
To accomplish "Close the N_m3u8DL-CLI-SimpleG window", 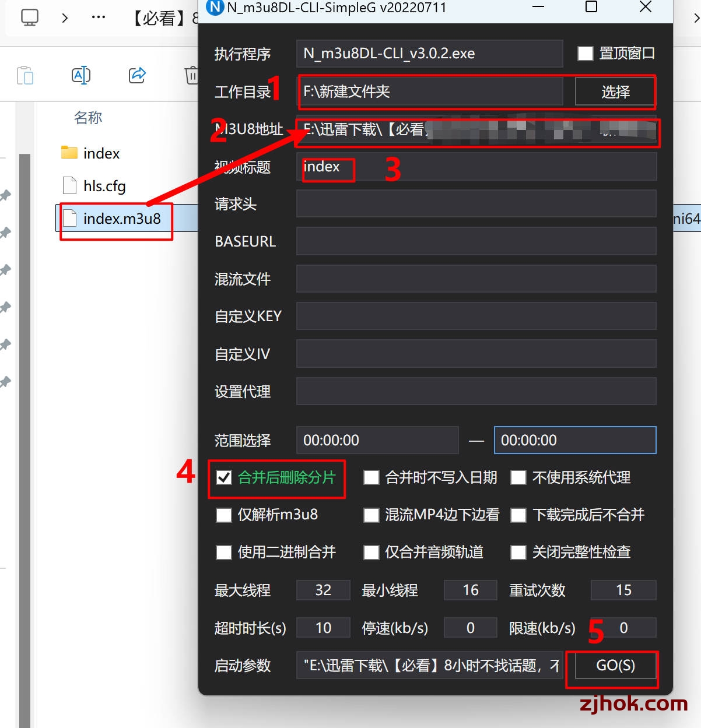I will (x=646, y=7).
